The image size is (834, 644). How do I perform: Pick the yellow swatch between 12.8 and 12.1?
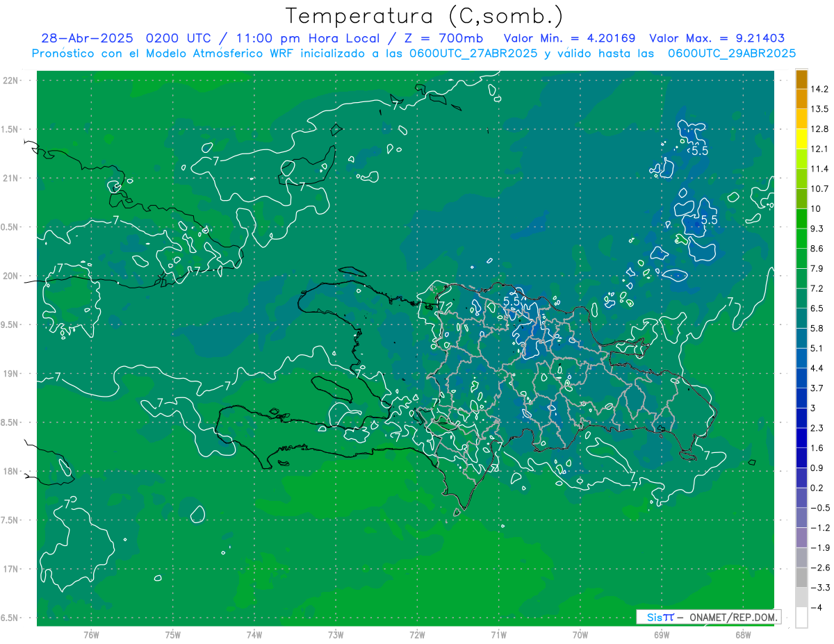tap(801, 139)
